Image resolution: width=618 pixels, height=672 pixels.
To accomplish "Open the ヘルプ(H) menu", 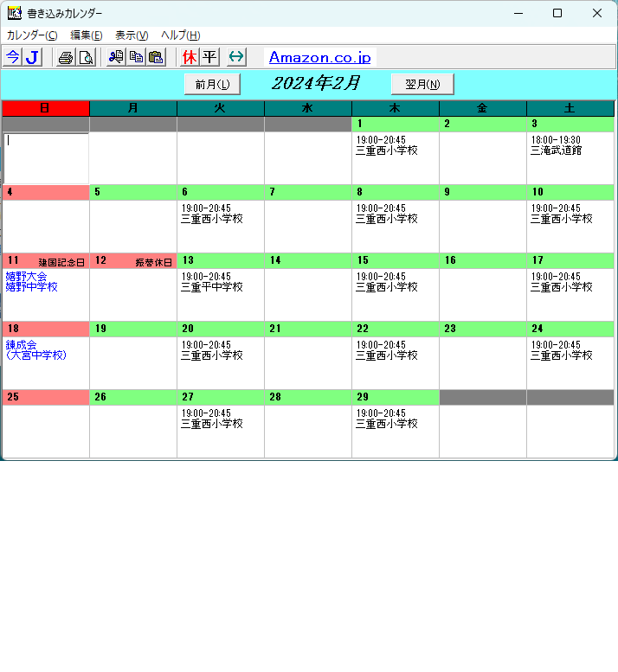I will 181,35.
